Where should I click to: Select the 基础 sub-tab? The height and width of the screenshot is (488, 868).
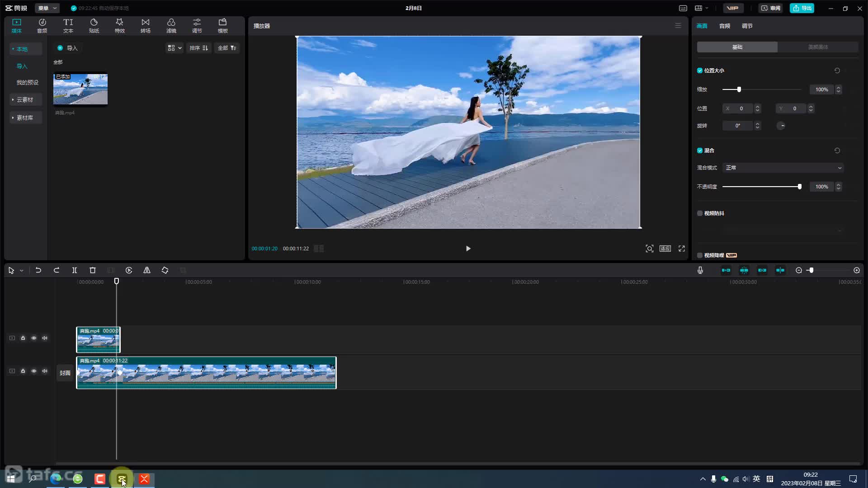pos(737,47)
